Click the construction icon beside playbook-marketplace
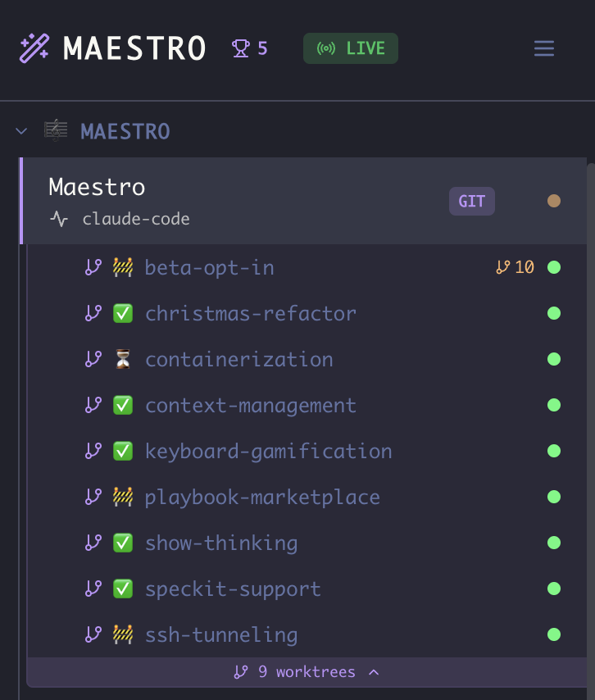Image resolution: width=595 pixels, height=700 pixels. point(122,497)
